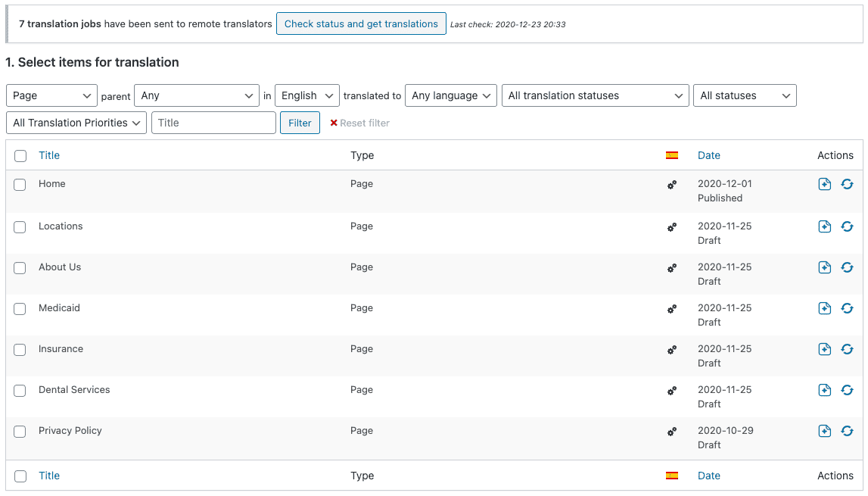The image size is (868, 496).
Task: Expand the All translation statuses dropdown
Action: 595,95
